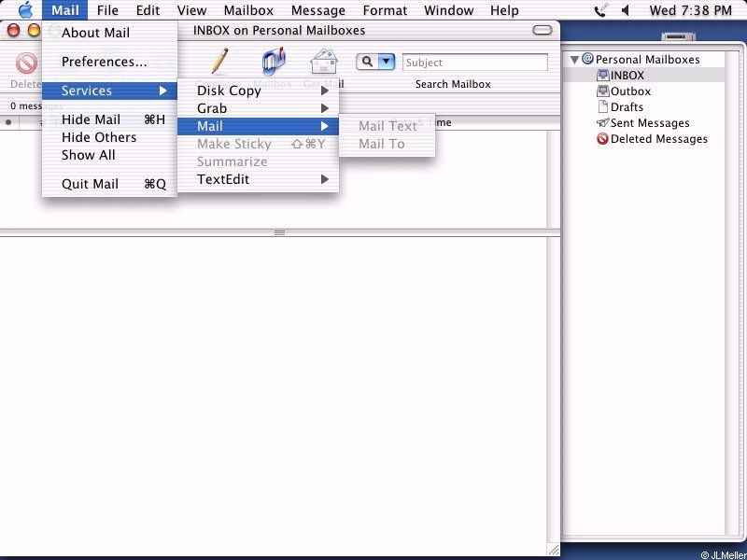Click the yellow minimize window button
Viewport: 747px width, 560px height.
[35, 31]
